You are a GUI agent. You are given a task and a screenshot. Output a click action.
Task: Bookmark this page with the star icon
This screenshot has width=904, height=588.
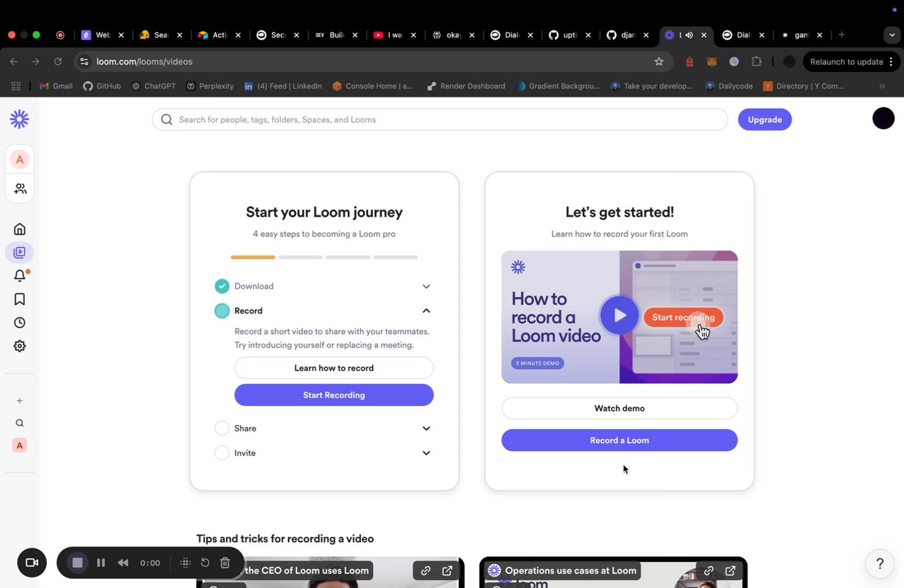click(659, 61)
